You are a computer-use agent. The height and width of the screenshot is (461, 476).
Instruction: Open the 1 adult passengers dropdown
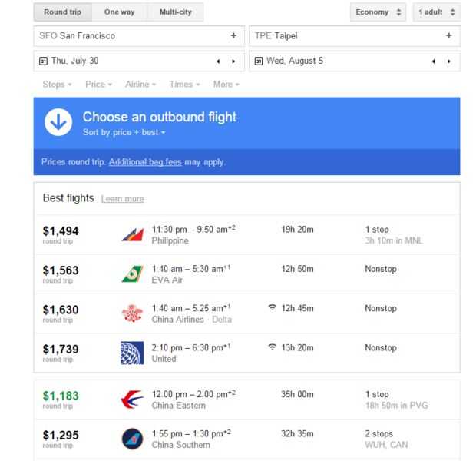[436, 12]
